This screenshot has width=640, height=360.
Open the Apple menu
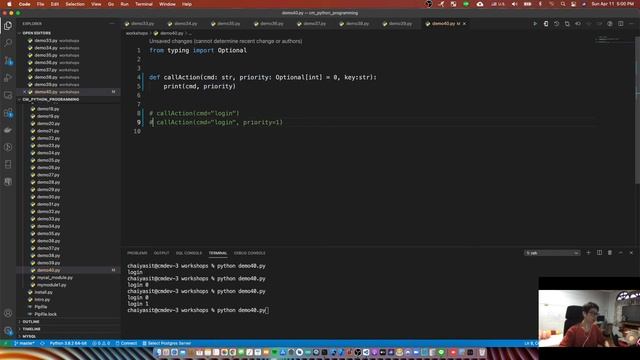tap(9, 4)
